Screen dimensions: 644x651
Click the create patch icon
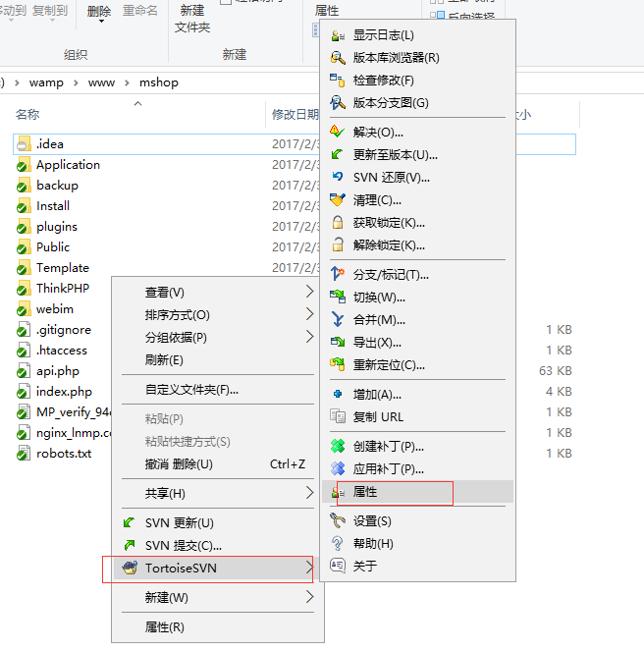tap(338, 447)
